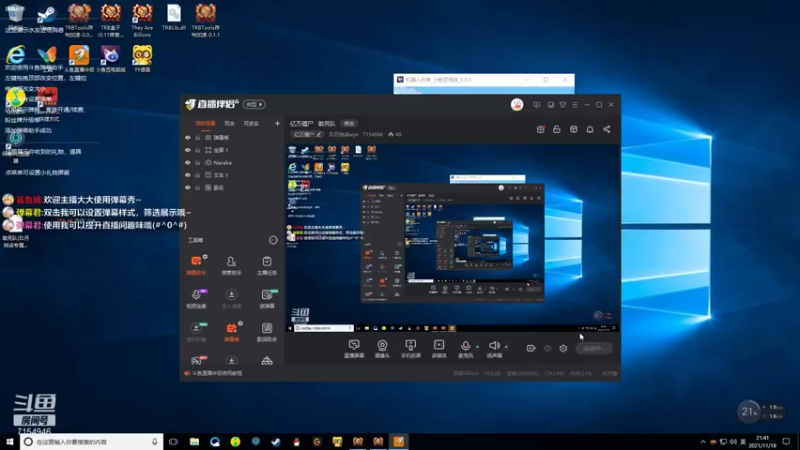
Task: Toggle the eye on the last source row
Action: (188, 188)
